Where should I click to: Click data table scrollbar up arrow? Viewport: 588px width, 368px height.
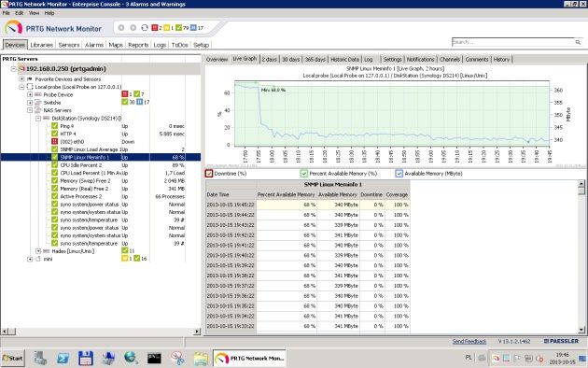pyautogui.click(x=581, y=184)
